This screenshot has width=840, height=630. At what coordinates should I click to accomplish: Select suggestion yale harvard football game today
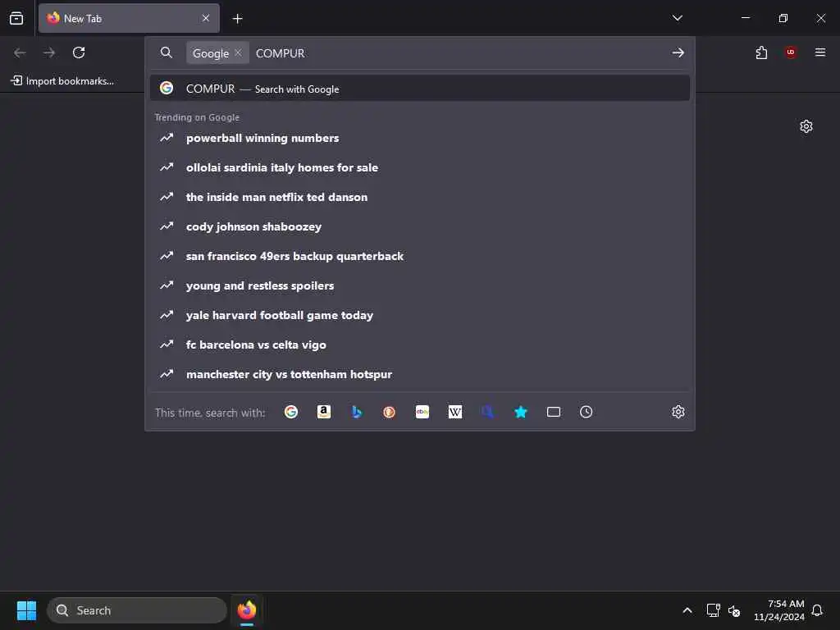point(420,315)
